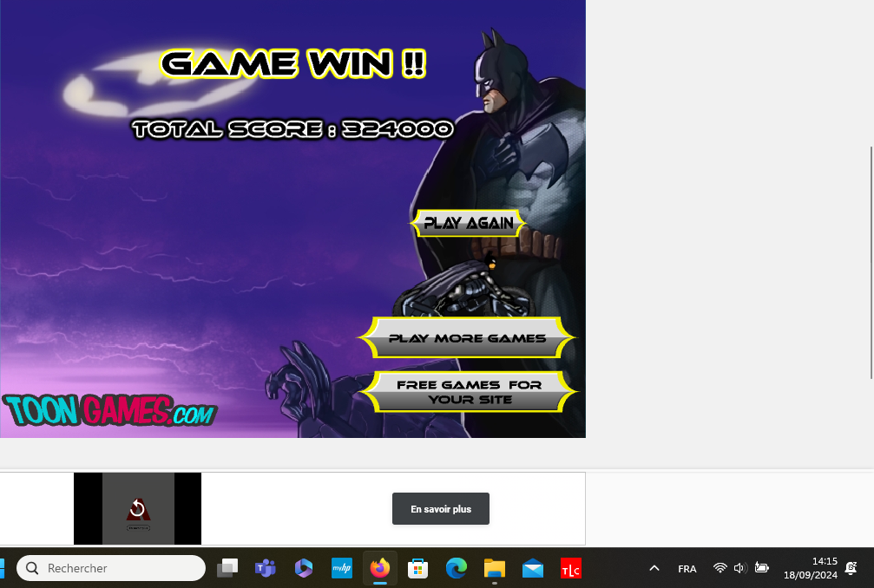Launch the myHP app
The image size is (874, 588).
341,568
